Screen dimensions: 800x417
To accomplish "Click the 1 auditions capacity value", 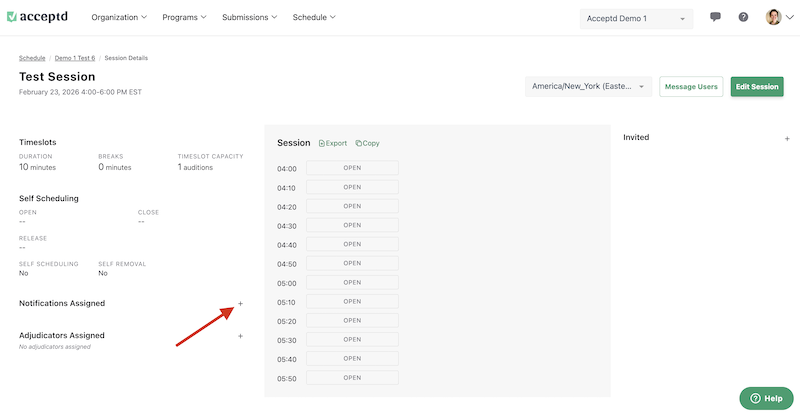I will tap(195, 167).
